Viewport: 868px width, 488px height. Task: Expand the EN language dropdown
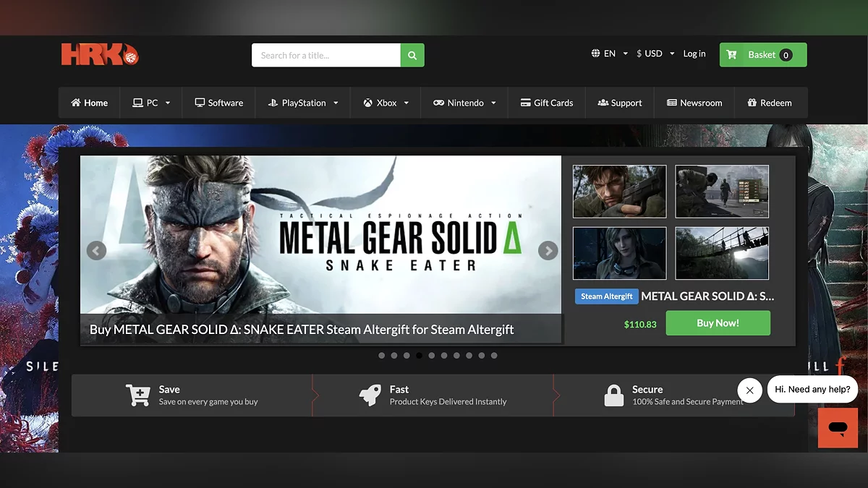point(609,53)
